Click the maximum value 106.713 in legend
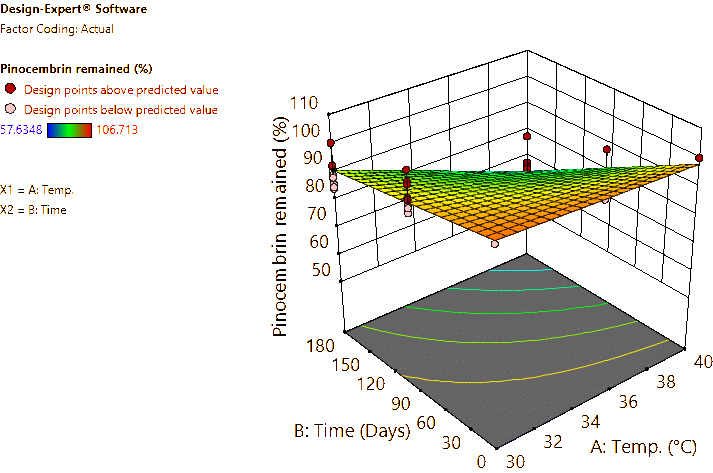The width and height of the screenshot is (713, 473). (118, 129)
